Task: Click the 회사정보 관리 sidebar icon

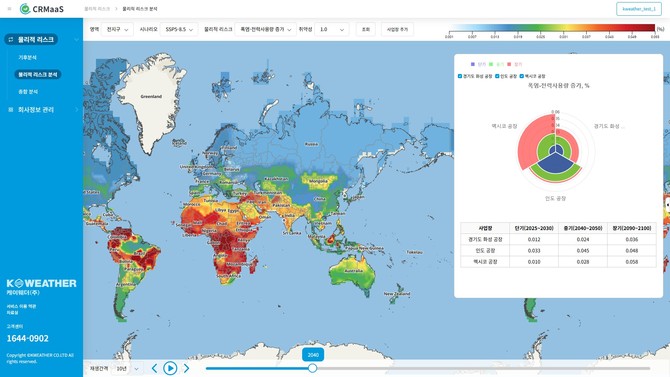Action: click(11, 110)
